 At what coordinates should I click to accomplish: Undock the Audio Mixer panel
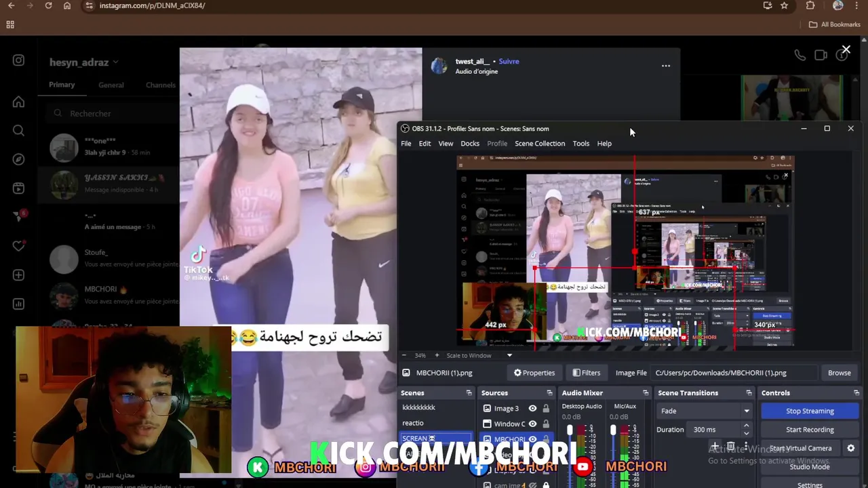(x=645, y=393)
